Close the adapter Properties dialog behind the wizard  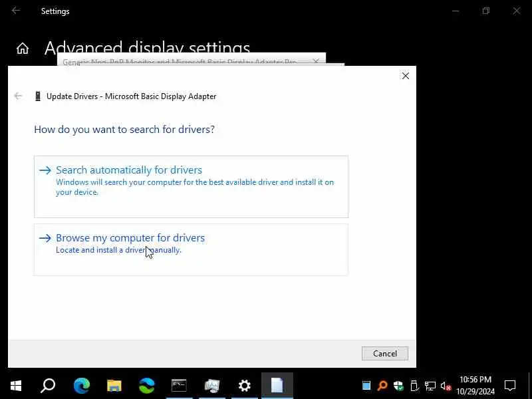click(316, 61)
